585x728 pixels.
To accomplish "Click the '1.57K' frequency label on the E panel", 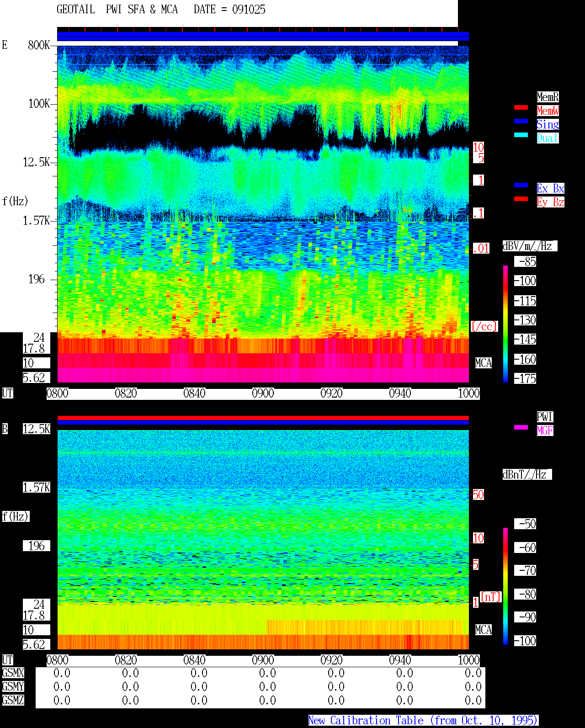I will [x=37, y=220].
